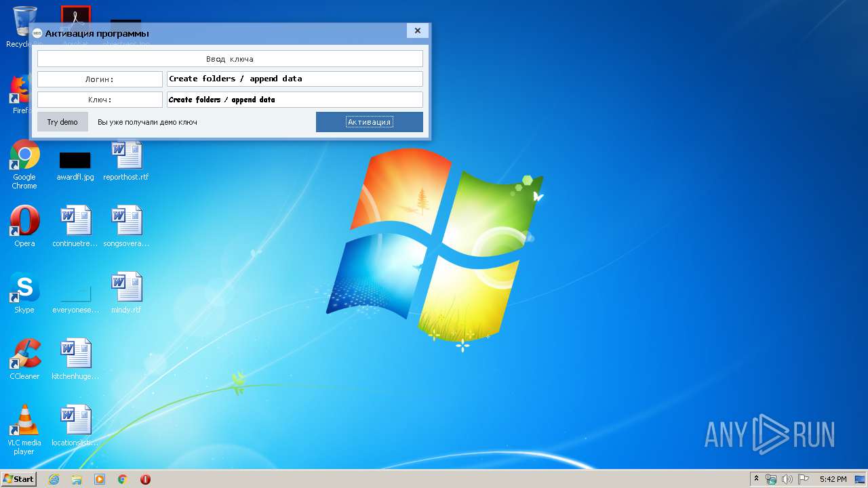The height and width of the screenshot is (488, 868).
Task: Focus the Ключ input field
Action: click(x=295, y=100)
